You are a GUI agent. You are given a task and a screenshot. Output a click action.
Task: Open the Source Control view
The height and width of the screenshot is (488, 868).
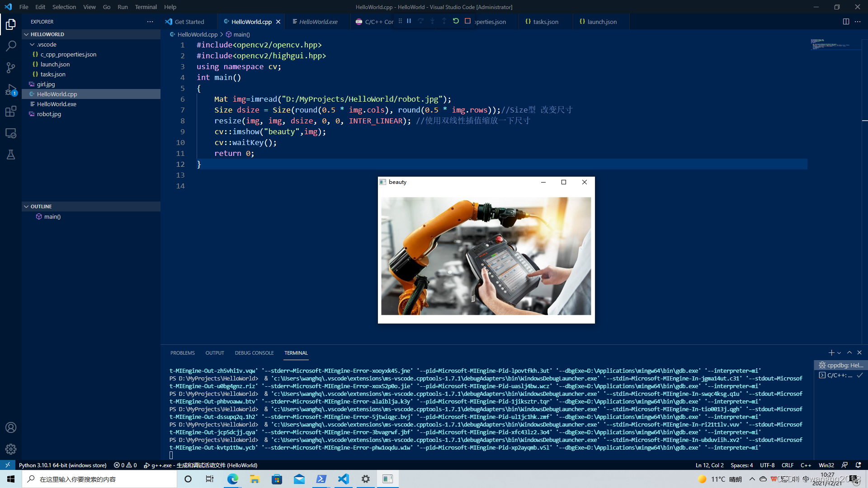point(11,68)
